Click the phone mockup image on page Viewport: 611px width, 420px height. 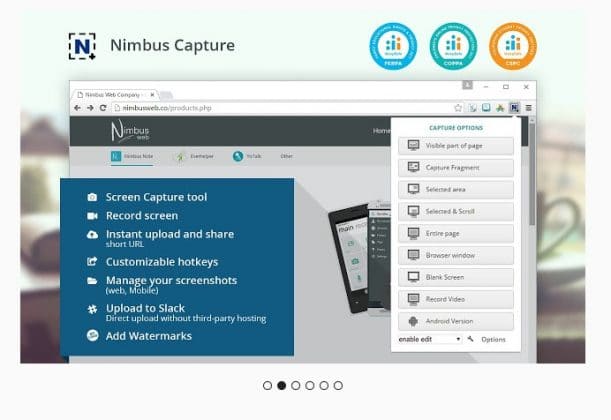coord(359,257)
